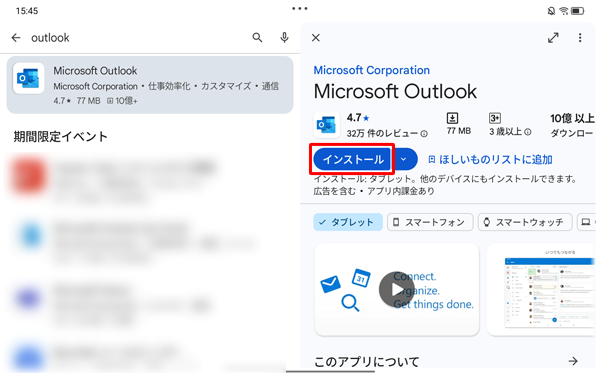The height and width of the screenshot is (375, 600).
Task: Tap the 77 MB download size icon
Action: click(x=452, y=118)
